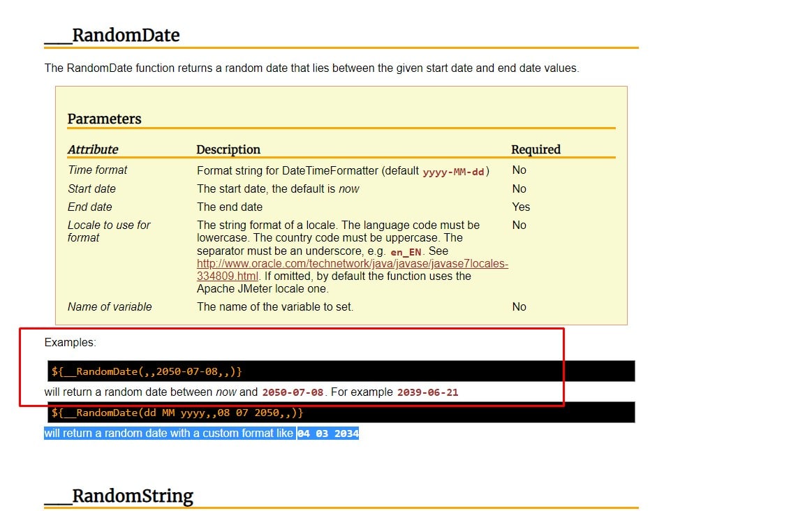Click the 'No' value in Name of variable row
This screenshot has height=511, width=812.
click(x=519, y=307)
